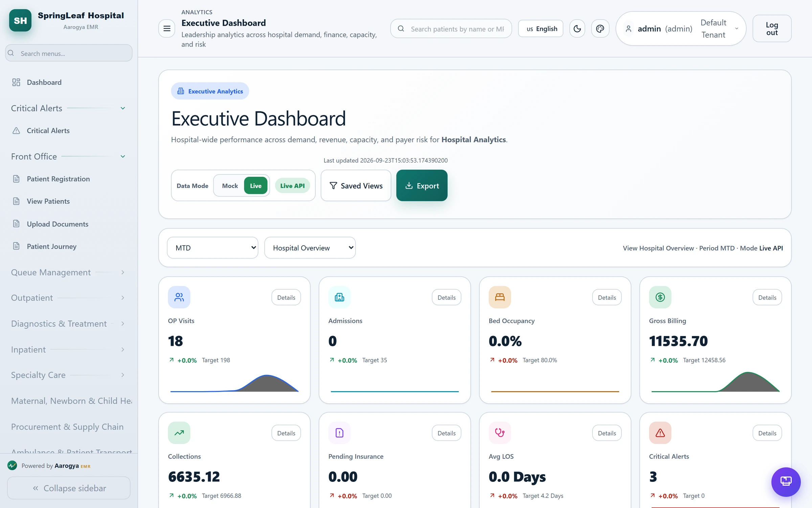Open Dashboard in the sidebar

tap(69, 82)
